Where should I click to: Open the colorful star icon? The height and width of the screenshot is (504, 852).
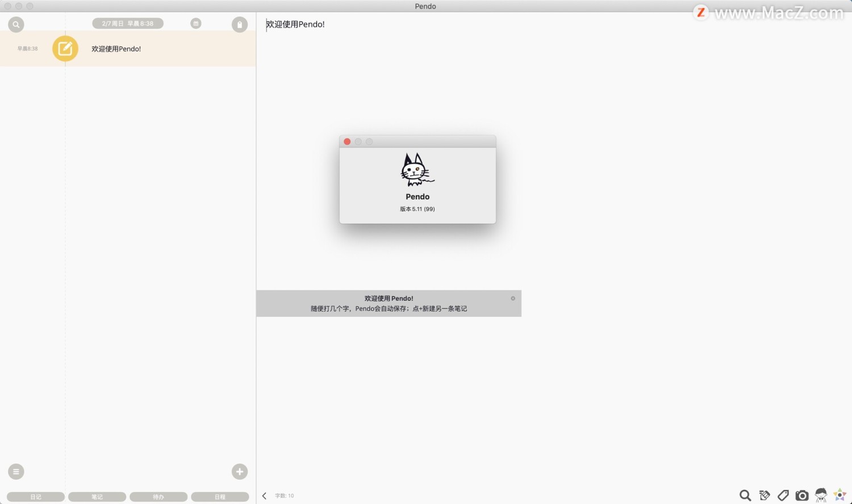(840, 495)
